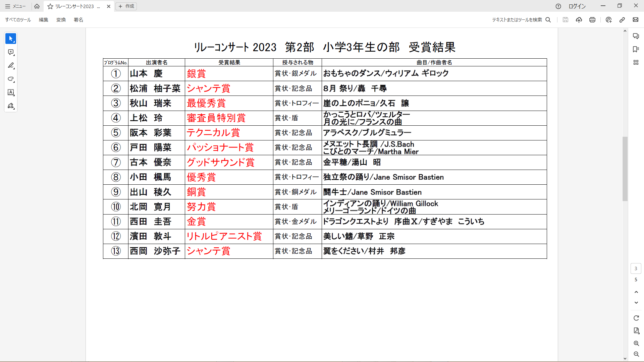
Task: Click the current page number 3 box
Action: [636, 268]
